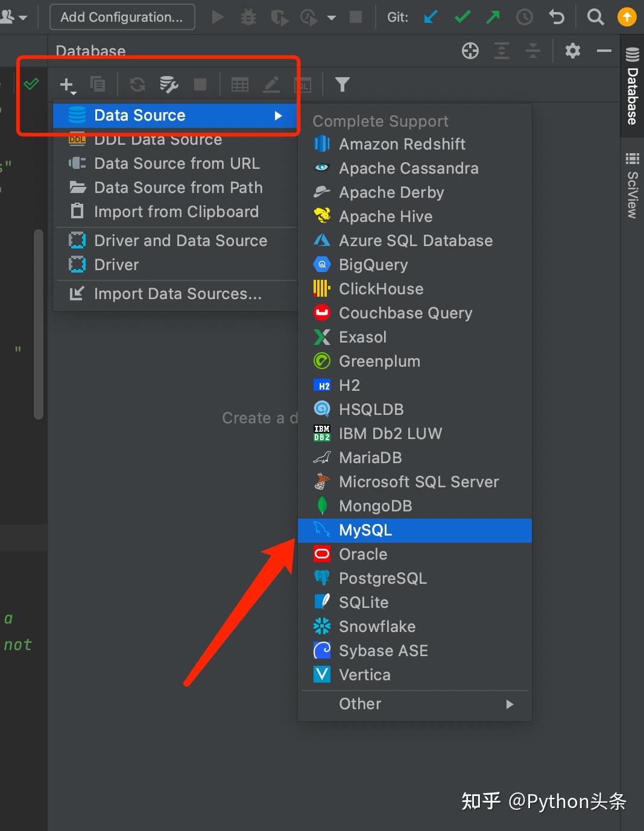
Task: Click the Disconnect stop icon in Database toolbar
Action: pos(200,84)
